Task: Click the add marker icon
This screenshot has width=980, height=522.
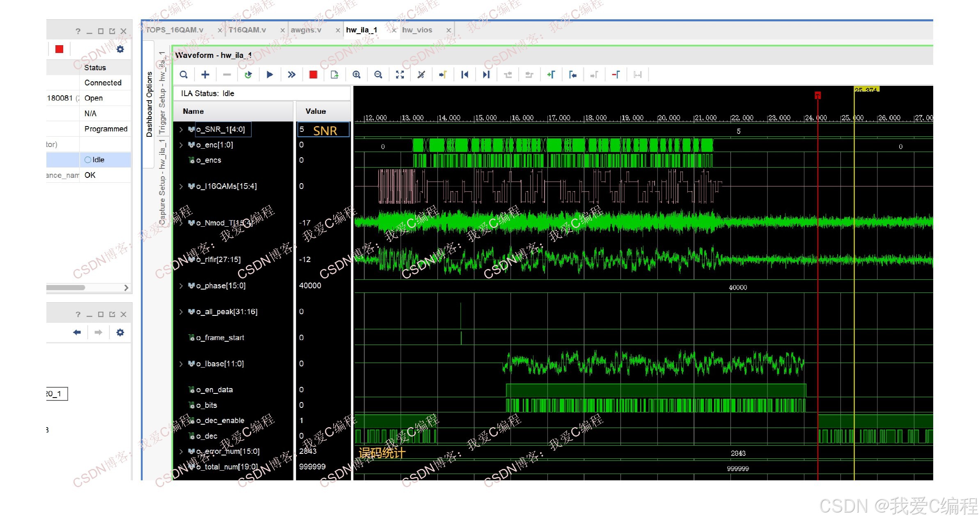Action: click(551, 75)
